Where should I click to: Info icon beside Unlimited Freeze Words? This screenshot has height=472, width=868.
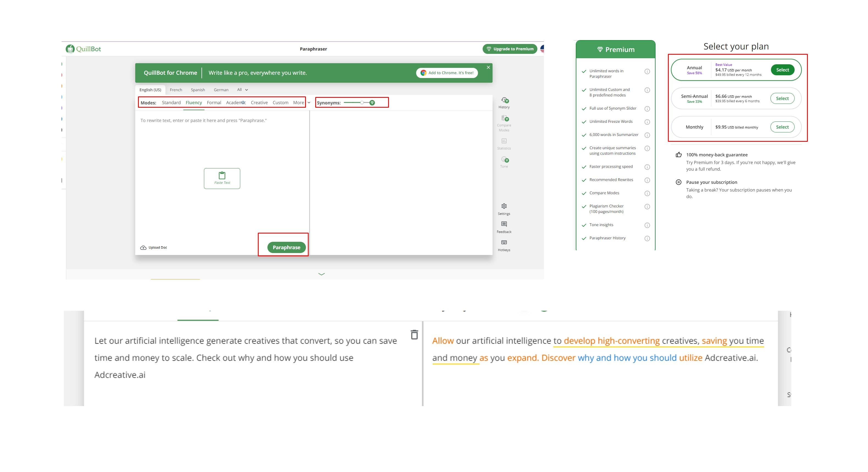(647, 122)
